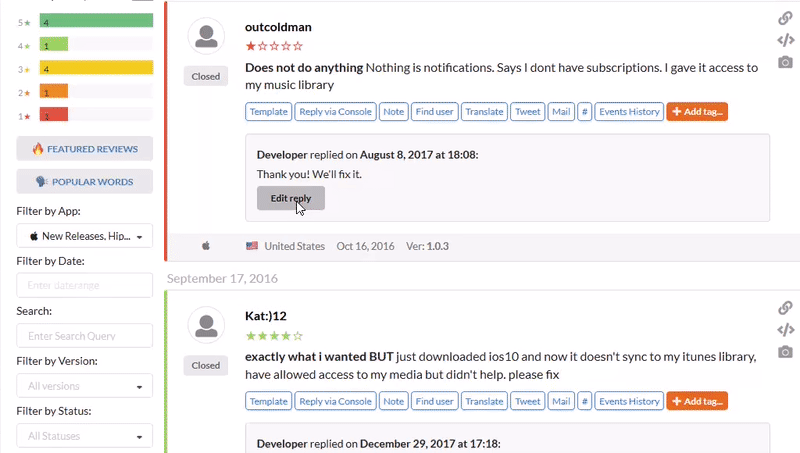Copy link icon on outcoldman's review

point(786,18)
